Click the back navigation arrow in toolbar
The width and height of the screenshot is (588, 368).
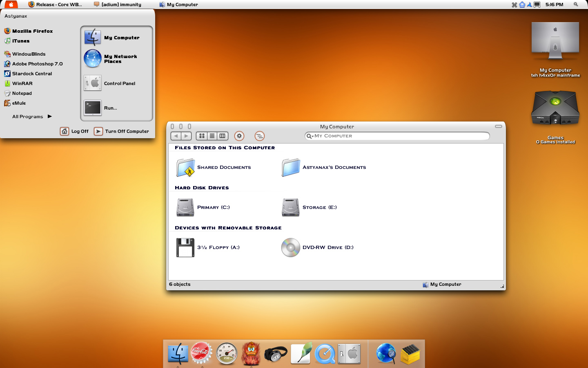point(176,136)
